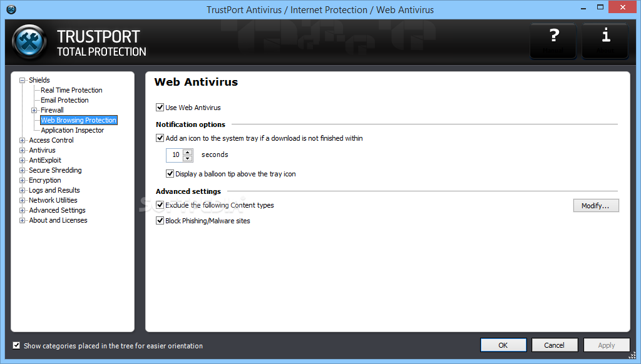Select Web Browsing Protection item
Screen dimensions: 641x364
79,120
